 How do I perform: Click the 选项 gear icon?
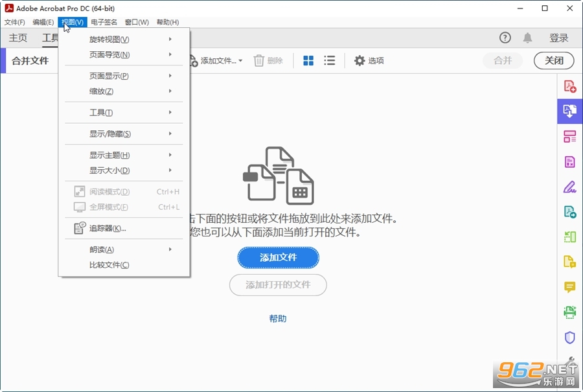(360, 61)
